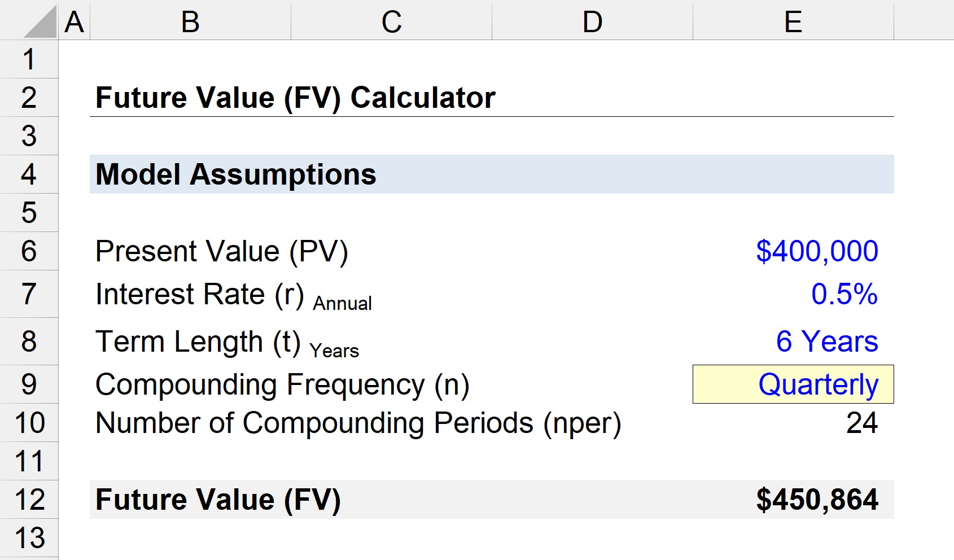Click the 6 Years term length cell
Image resolution: width=954 pixels, height=560 pixels.
(793, 342)
